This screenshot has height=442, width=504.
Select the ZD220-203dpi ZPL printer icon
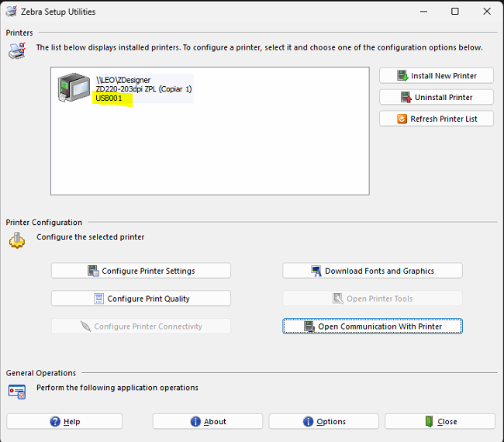coord(74,87)
